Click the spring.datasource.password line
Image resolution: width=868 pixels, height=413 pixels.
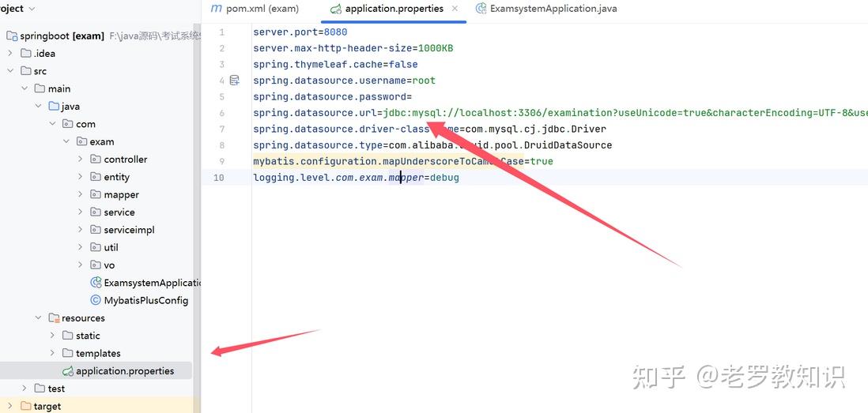(x=332, y=97)
